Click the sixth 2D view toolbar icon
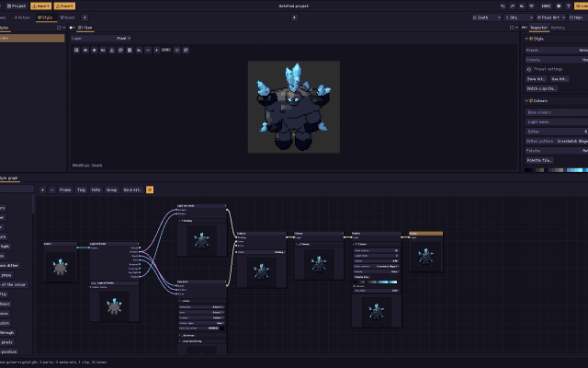 [x=120, y=50]
